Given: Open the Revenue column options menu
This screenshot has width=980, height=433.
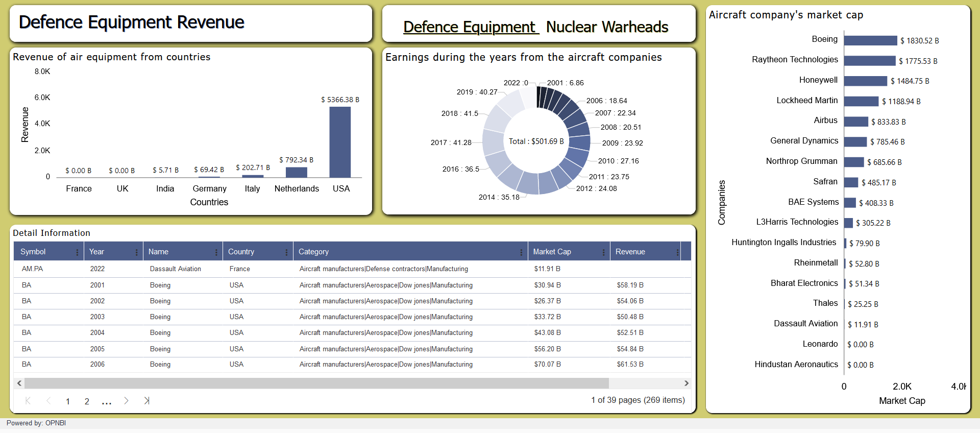Looking at the screenshot, I should 677,252.
